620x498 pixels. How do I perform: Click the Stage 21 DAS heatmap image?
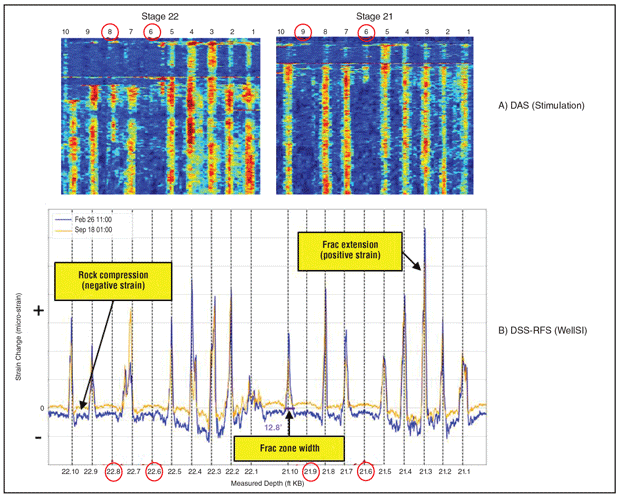coord(376,116)
